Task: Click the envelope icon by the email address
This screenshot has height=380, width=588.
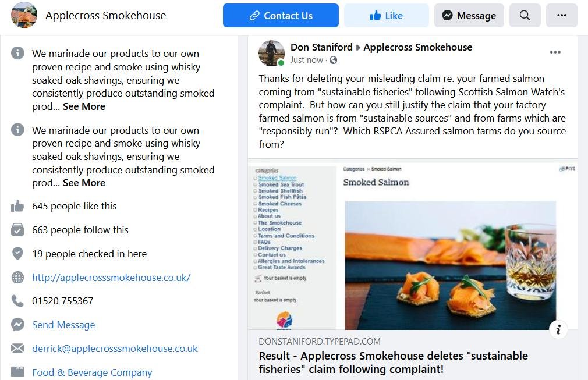Action: 17,349
